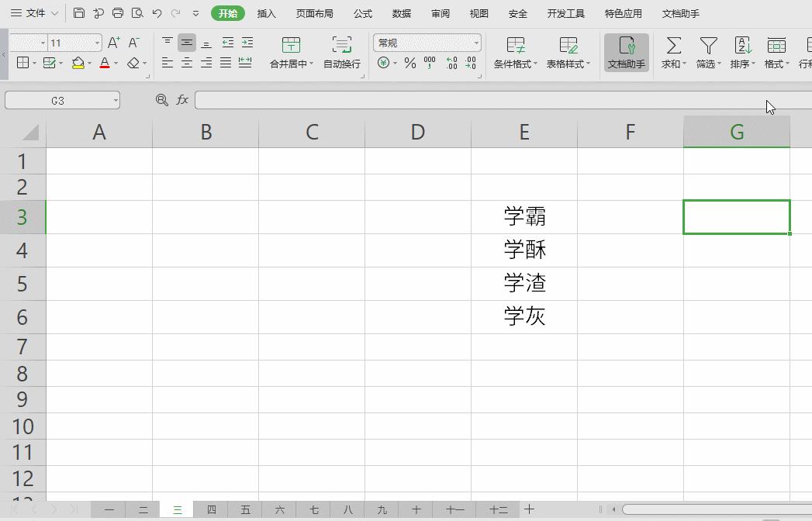
Task: Click the Print icon in quick access toolbar
Action: 117,12
